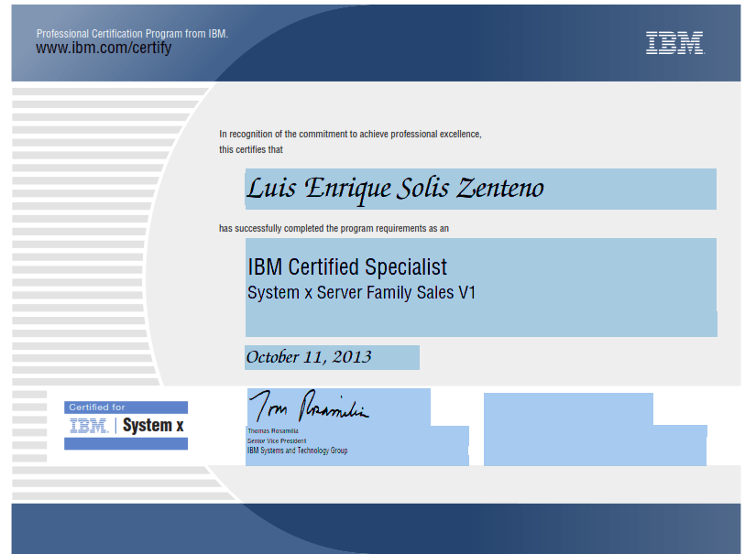Click the date 'October 11, 2013'

tap(309, 357)
